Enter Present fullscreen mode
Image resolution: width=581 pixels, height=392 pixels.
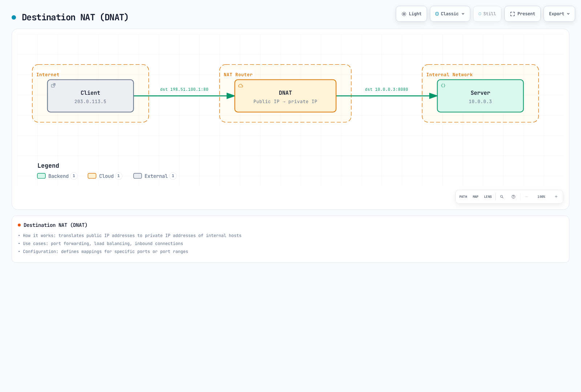tap(523, 14)
